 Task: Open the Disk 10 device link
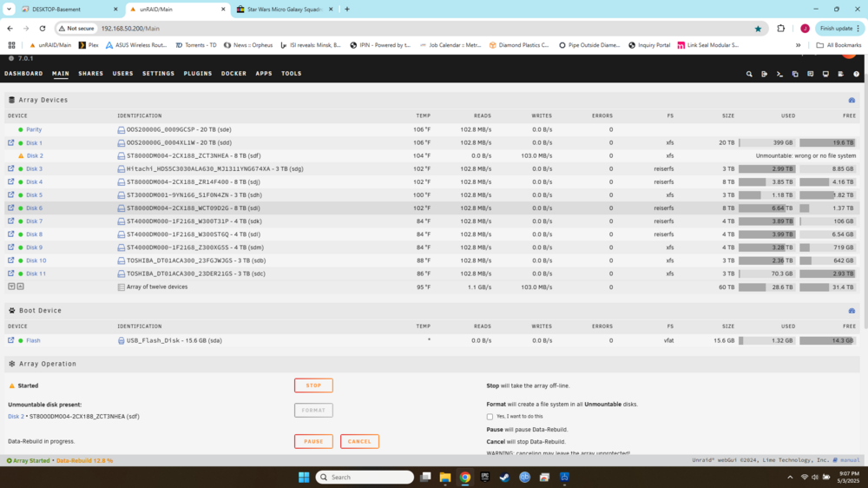pos(36,260)
